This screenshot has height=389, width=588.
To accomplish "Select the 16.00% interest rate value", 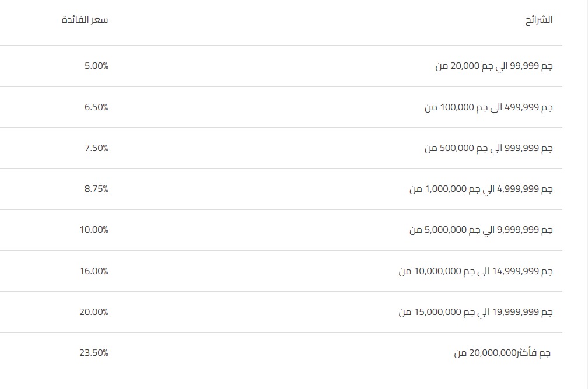I will [x=94, y=271].
